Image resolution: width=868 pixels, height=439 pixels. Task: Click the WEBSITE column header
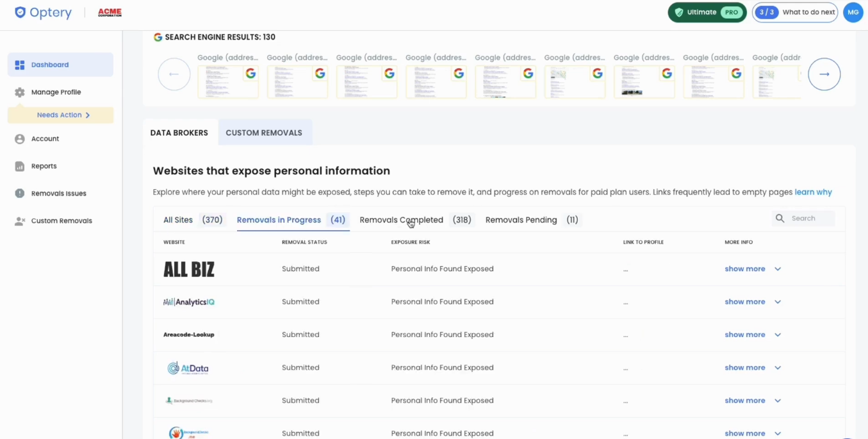pyautogui.click(x=174, y=242)
